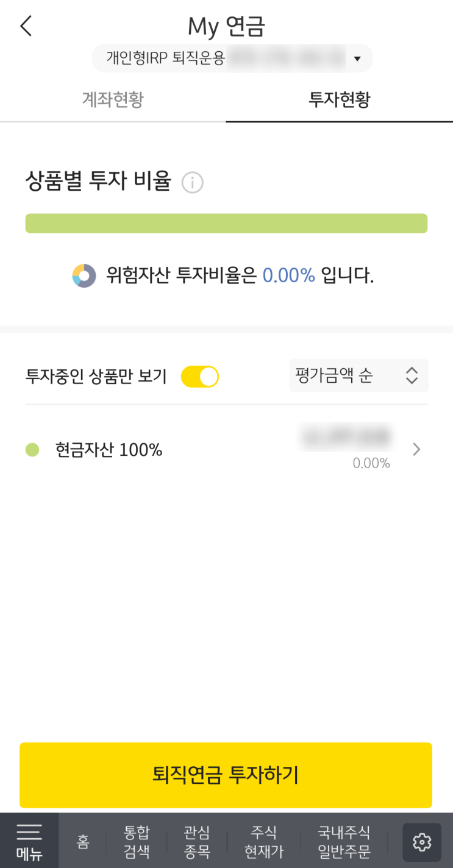Open the 평가금액 순 sort dropdown
Screen dimensions: 453x868
pyautogui.click(x=358, y=375)
